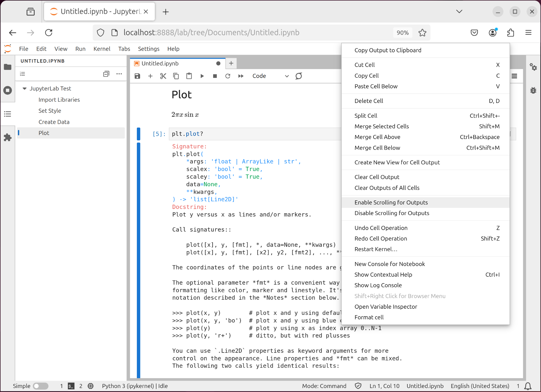Open Firefox account icon

493,33
